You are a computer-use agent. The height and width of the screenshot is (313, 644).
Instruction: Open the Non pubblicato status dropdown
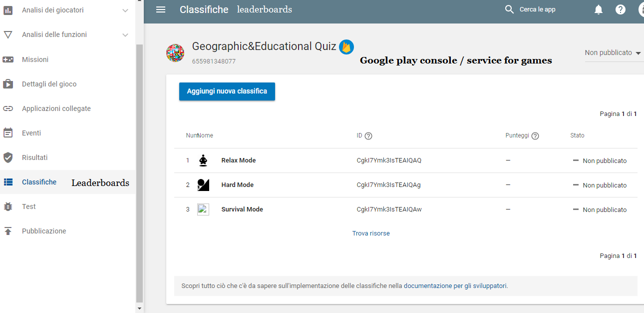tap(614, 53)
